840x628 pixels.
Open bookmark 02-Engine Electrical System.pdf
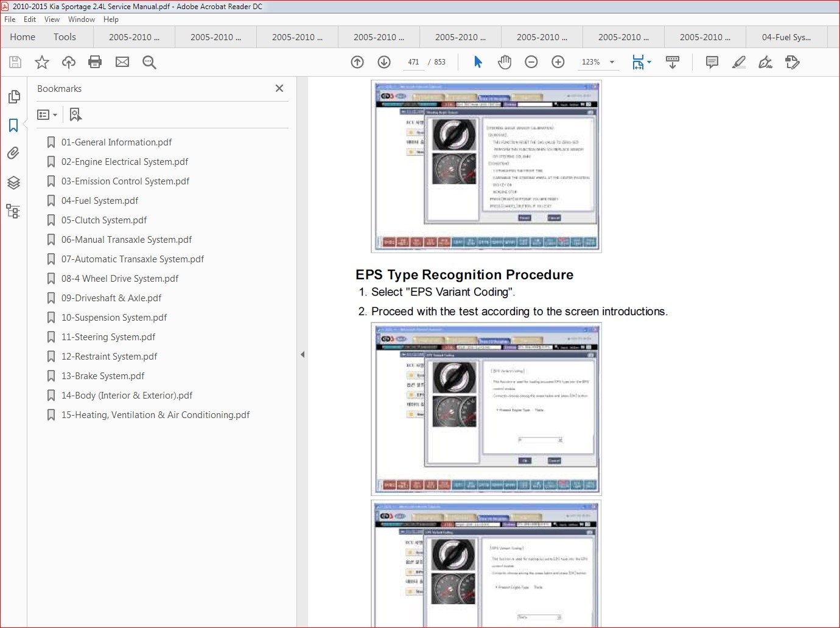point(124,162)
